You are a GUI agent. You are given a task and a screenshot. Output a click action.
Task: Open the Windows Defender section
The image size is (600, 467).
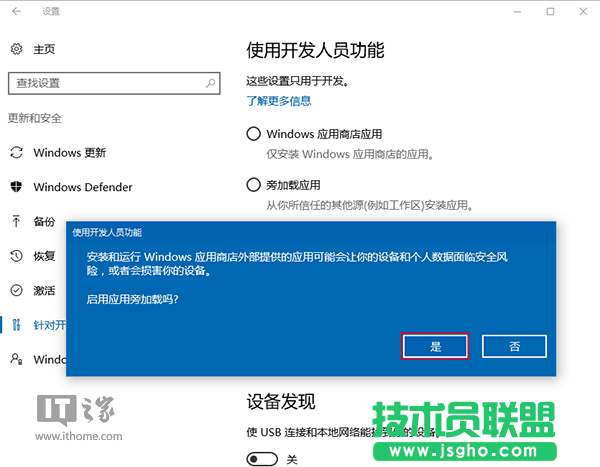83,187
